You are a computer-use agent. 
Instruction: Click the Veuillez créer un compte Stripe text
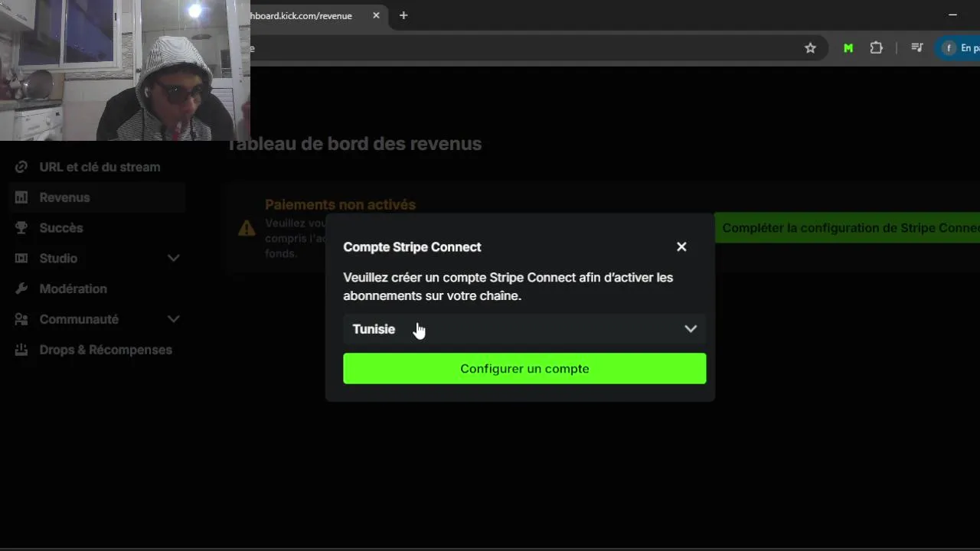tap(508, 287)
